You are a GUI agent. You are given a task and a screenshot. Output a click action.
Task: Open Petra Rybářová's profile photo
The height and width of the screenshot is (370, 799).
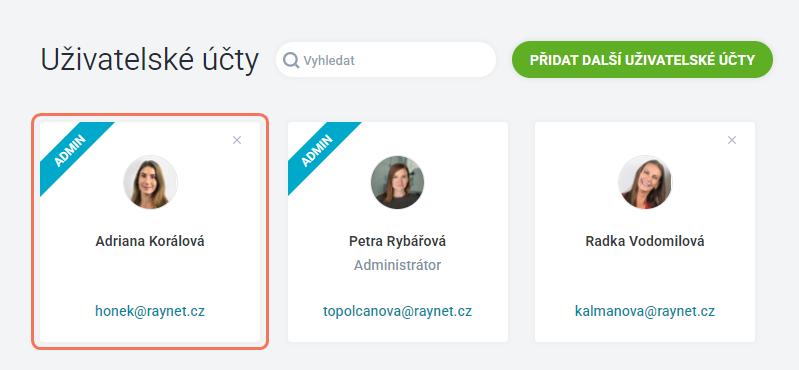pos(397,182)
